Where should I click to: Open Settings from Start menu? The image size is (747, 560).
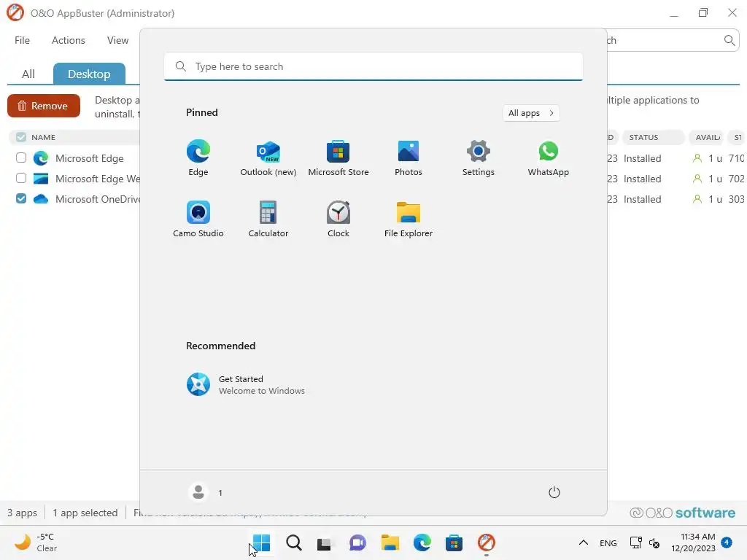tap(479, 157)
